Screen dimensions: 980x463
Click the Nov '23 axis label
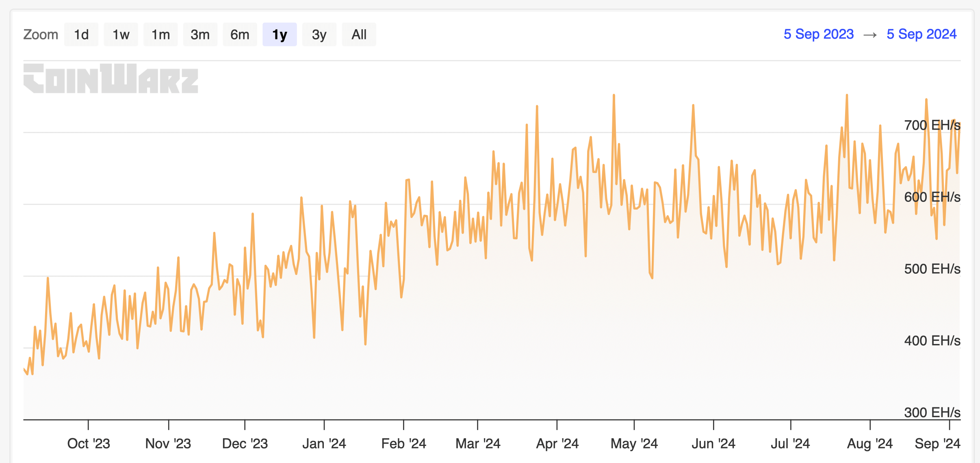pos(168,444)
